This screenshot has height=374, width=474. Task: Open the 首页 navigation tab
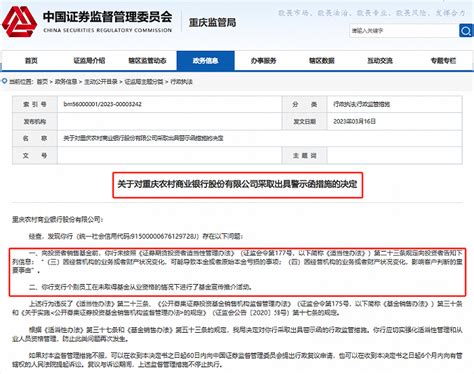pos(31,61)
